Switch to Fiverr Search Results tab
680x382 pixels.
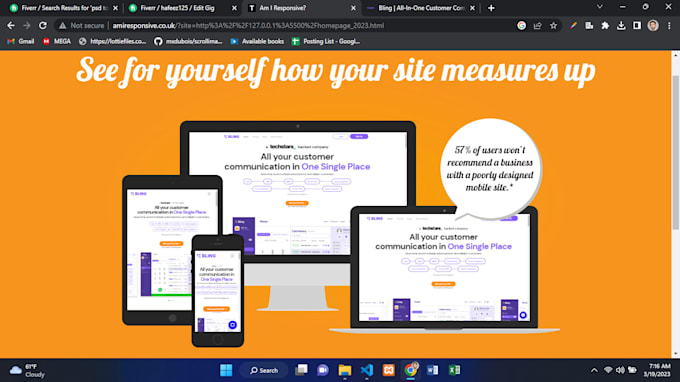[64, 8]
